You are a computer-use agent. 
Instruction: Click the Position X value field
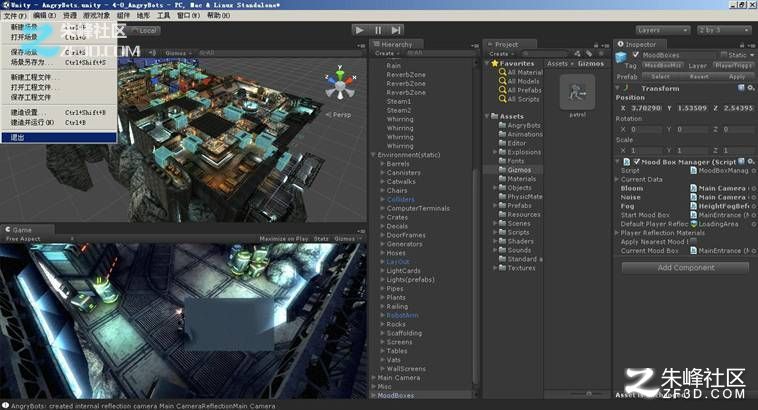tap(646, 108)
